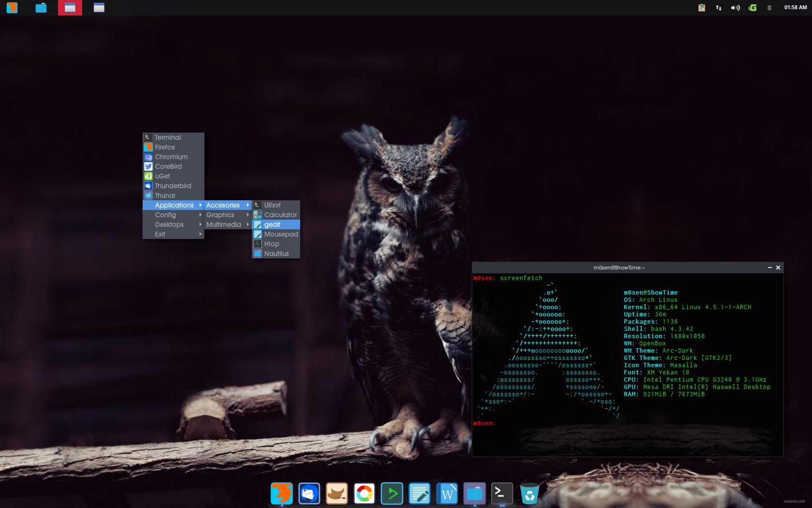Screen dimensions: 812x508
Task: Click 'Resolution: 1680x1050' line in terminal
Action: [664, 336]
